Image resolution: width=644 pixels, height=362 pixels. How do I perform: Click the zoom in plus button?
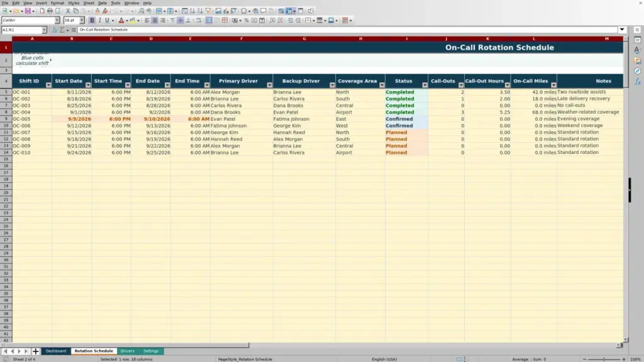[x=624, y=359]
